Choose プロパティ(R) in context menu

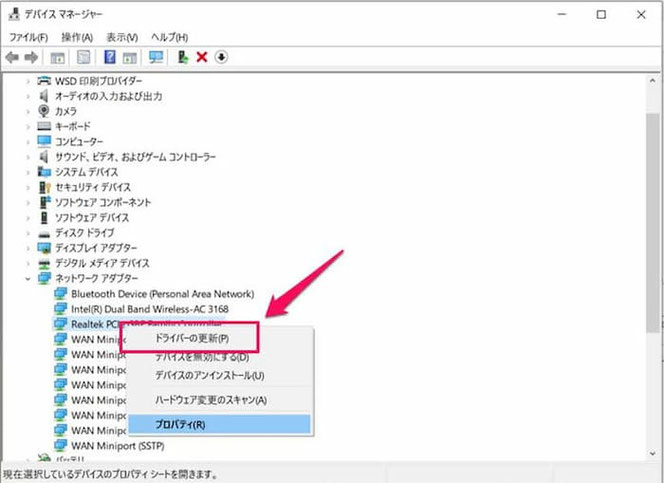click(220, 424)
